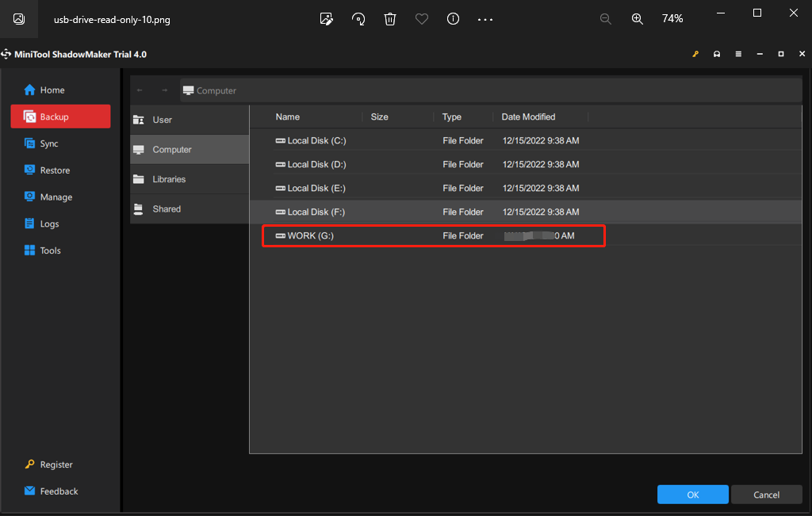Select the Local Disk (F:) row
Image resolution: width=812 pixels, height=516 pixels.
[526, 212]
